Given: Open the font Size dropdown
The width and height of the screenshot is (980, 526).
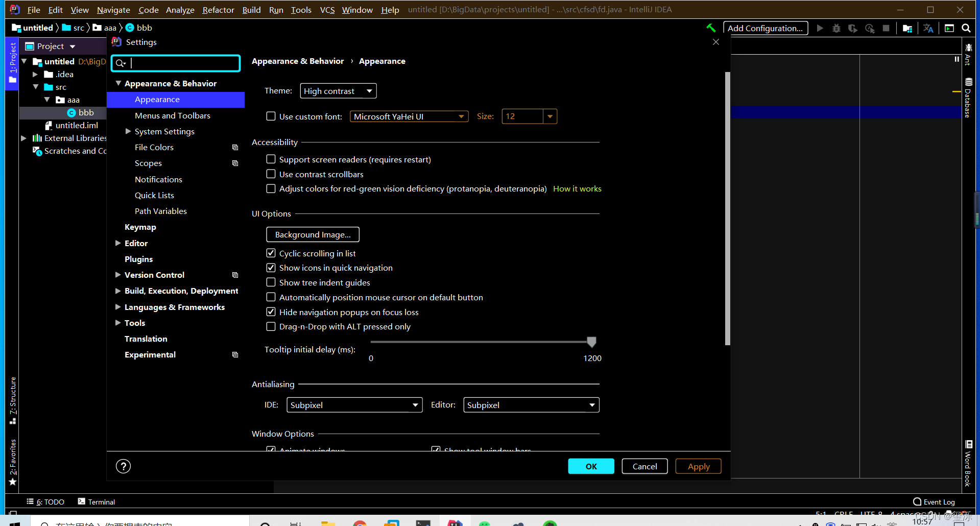Looking at the screenshot, I should click(x=550, y=116).
